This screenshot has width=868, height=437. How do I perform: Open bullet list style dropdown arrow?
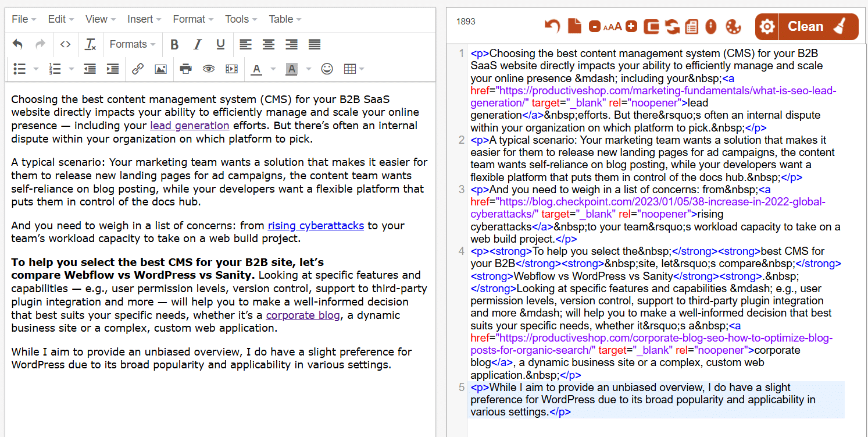point(36,69)
